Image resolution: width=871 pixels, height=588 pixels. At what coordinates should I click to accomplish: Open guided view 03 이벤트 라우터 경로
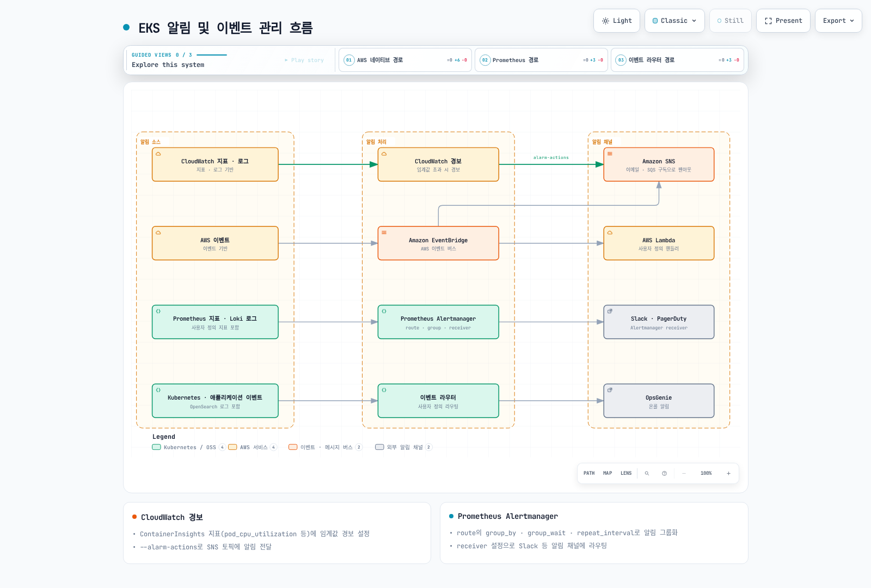(x=677, y=60)
